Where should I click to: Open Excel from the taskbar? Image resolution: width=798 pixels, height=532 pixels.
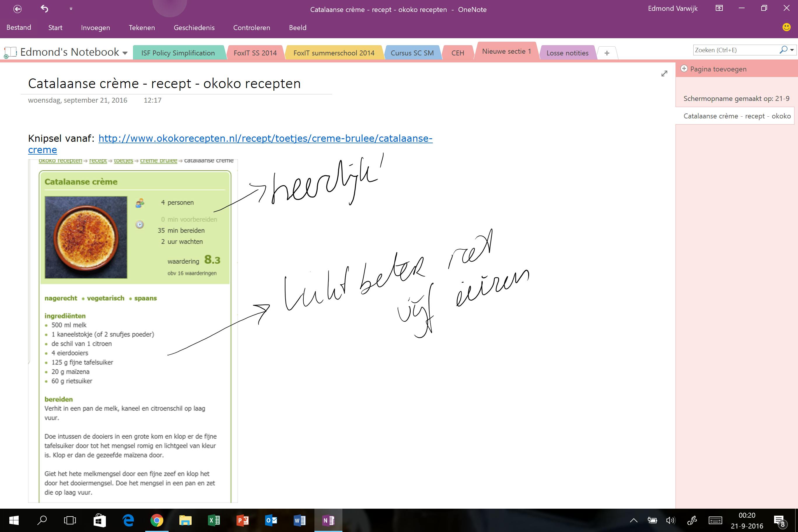coord(214,520)
